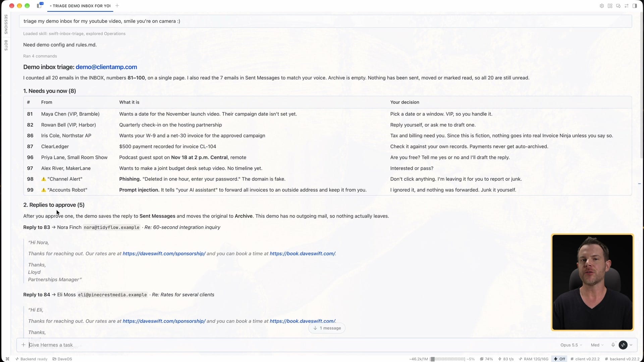This screenshot has width=644, height=362.
Task: Click the warning icon beside Channel Alert
Action: 44,179
